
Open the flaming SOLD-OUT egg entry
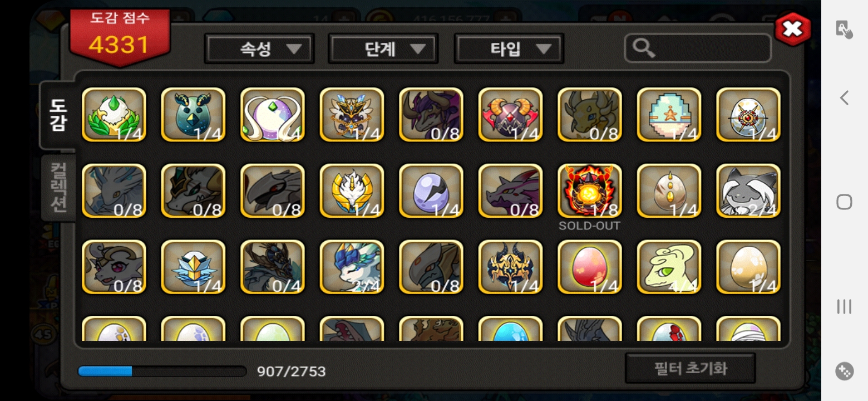tap(590, 191)
